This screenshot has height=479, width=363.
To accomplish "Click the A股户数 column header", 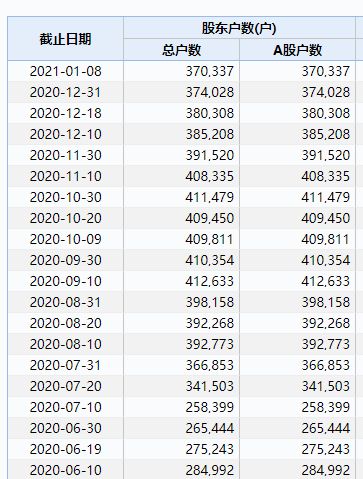I will click(x=297, y=50).
